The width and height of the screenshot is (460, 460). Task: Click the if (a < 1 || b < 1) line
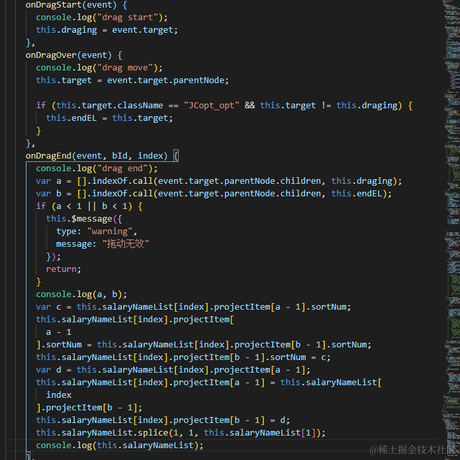coord(89,206)
